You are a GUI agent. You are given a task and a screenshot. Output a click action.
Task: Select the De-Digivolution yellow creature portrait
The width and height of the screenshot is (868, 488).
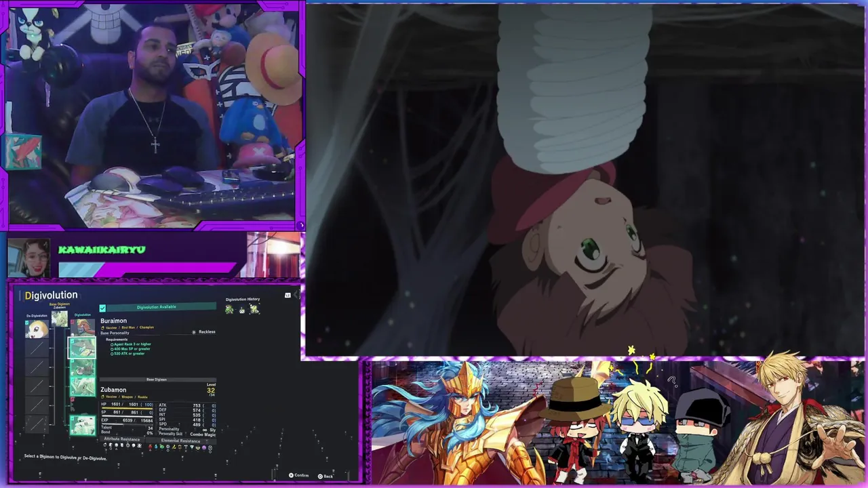(37, 329)
